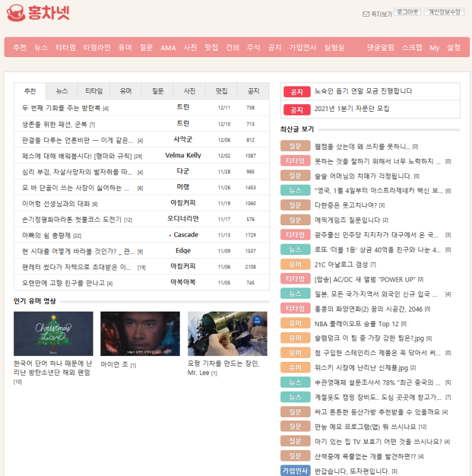
Task: Switch to the 티타임 tab in the board list
Action: (93, 91)
